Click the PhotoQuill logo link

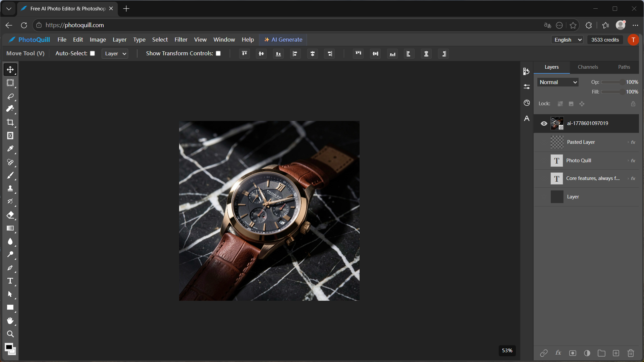[29, 40]
